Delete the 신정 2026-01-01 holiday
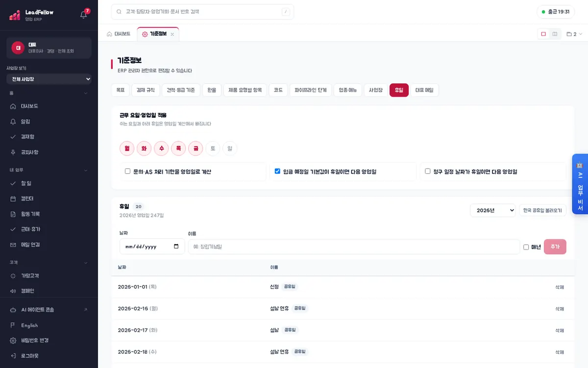Screen dimensions: 588x368 pos(560,287)
